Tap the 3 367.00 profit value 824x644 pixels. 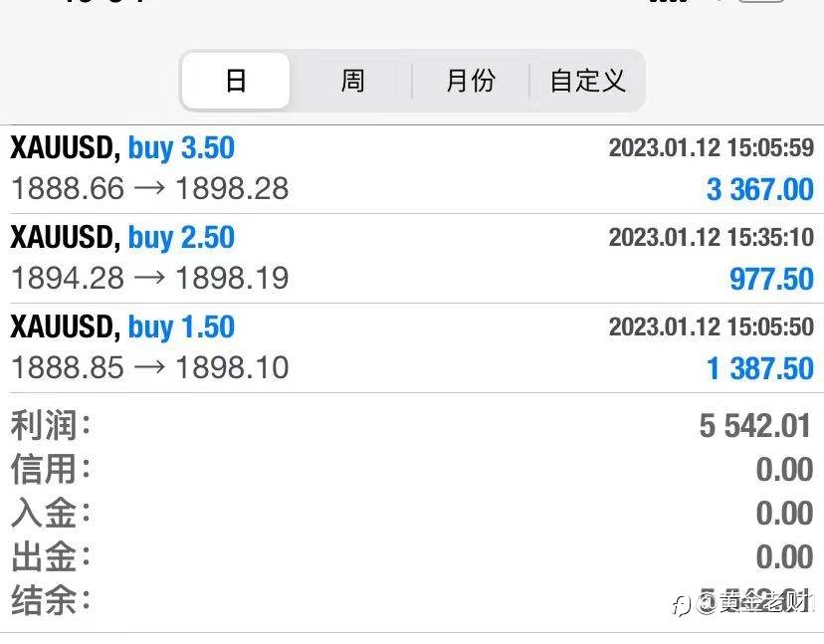coord(759,189)
